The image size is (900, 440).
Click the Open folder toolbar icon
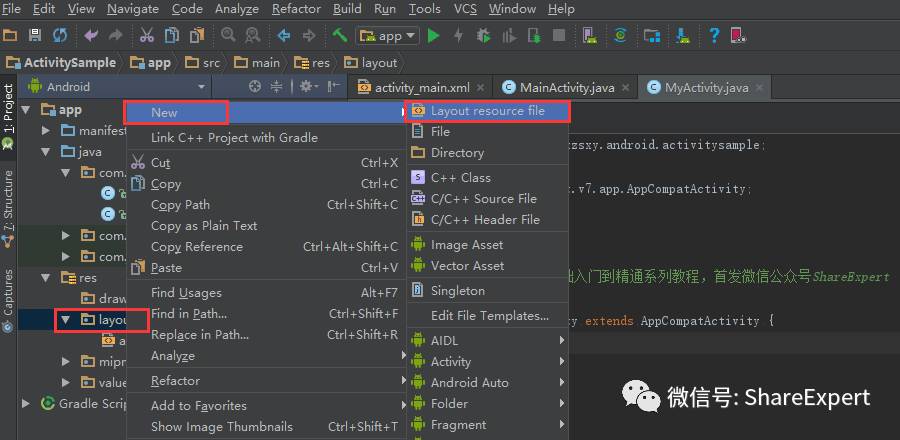pyautogui.click(x=10, y=36)
